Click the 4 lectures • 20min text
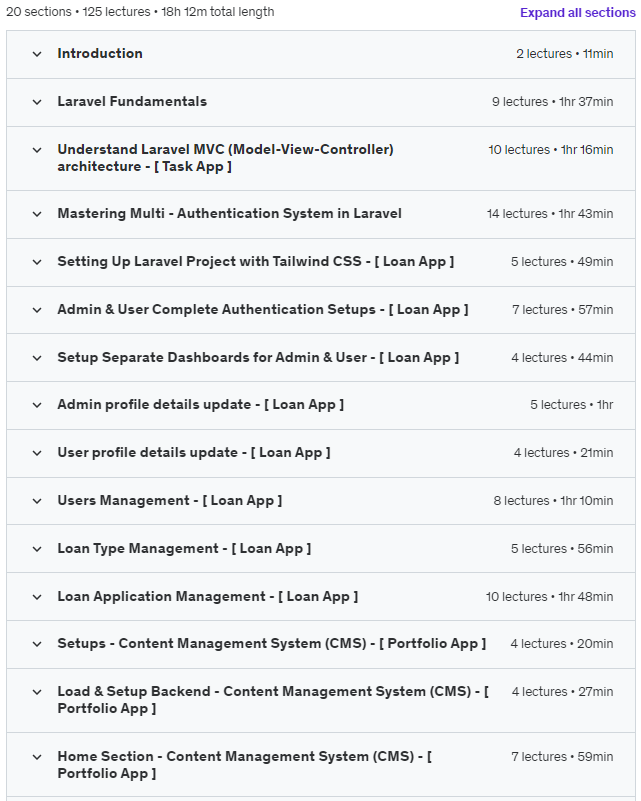The width and height of the screenshot is (641, 801). click(562, 644)
